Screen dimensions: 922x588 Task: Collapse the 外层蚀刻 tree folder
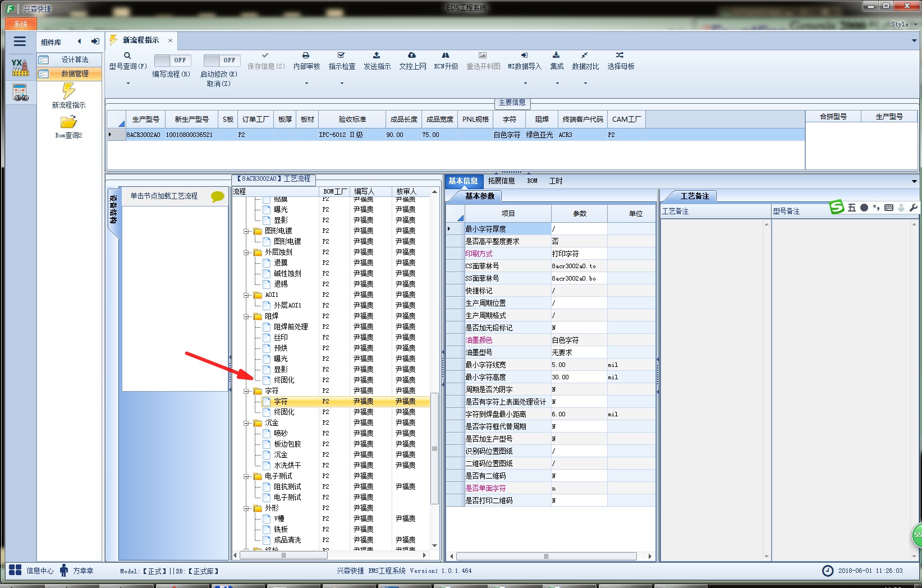[246, 252]
